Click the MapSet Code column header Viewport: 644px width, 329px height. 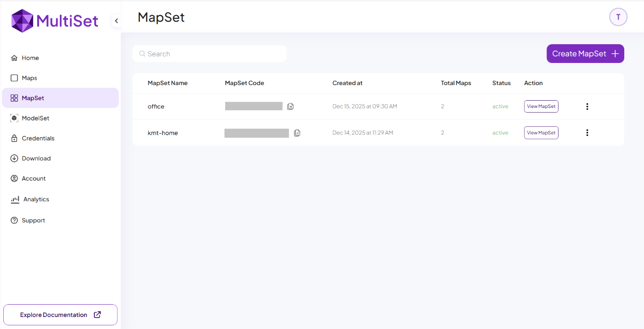point(244,83)
